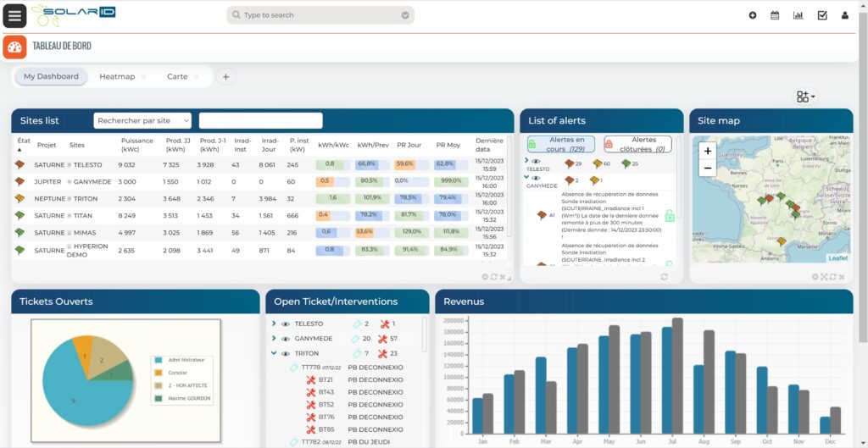868x448 pixels.
Task: Open the user profile icon
Action: [x=845, y=15]
